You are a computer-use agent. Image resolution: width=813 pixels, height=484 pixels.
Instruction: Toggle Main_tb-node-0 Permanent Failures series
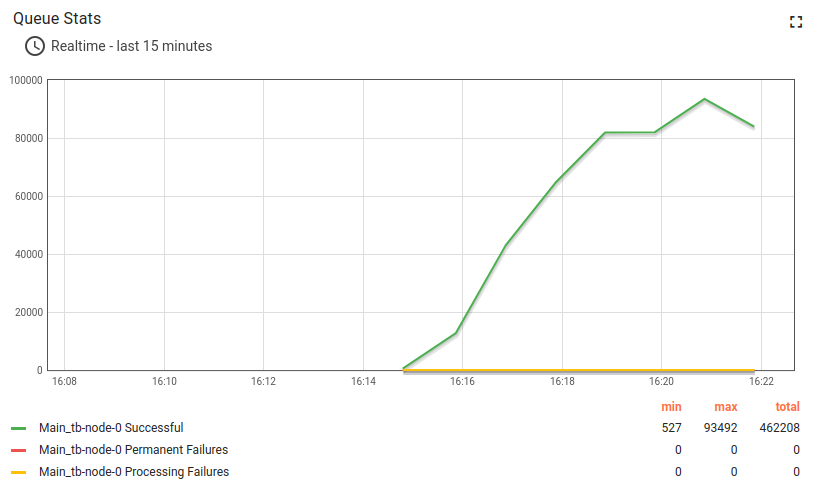133,450
